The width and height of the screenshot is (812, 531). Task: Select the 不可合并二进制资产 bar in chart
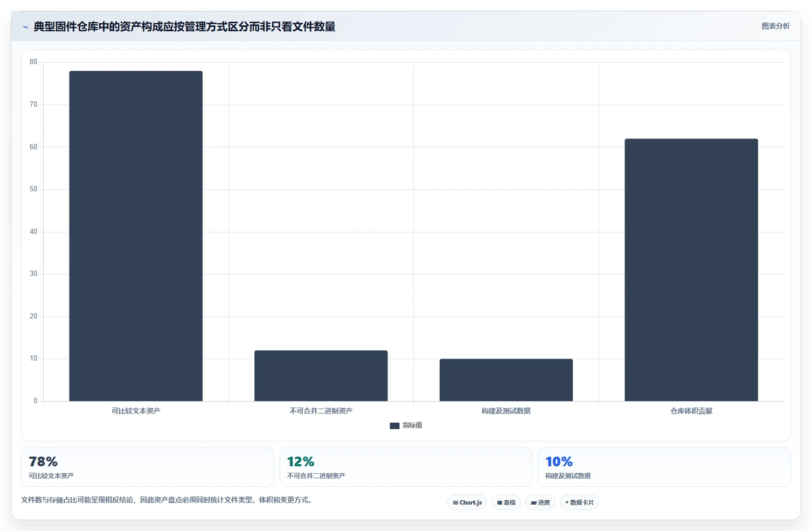coord(321,376)
